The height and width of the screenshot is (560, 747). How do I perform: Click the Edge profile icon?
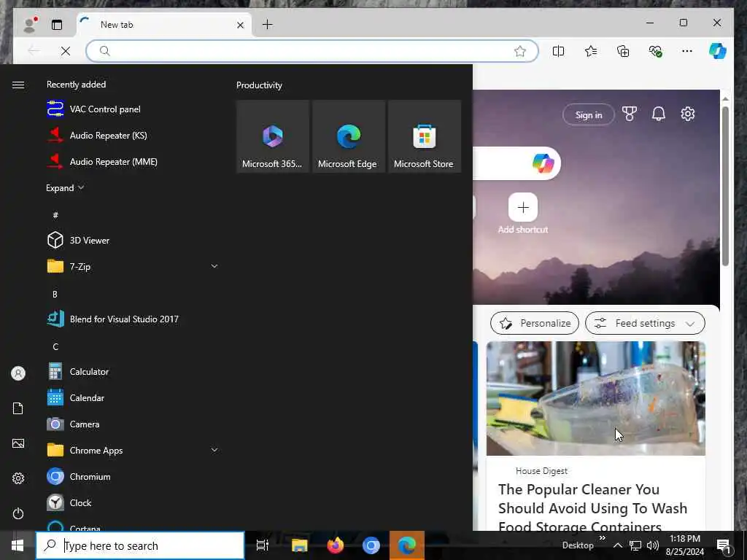click(31, 25)
